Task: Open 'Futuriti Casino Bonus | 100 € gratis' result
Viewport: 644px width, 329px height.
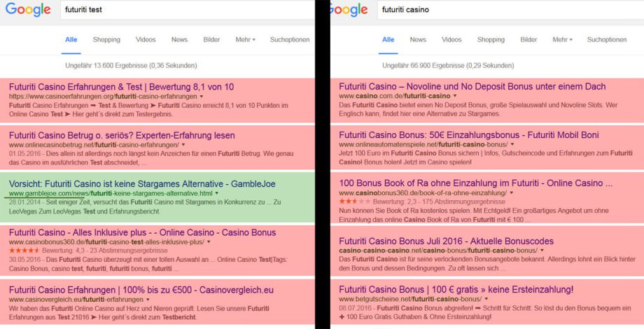Action: tap(456, 290)
